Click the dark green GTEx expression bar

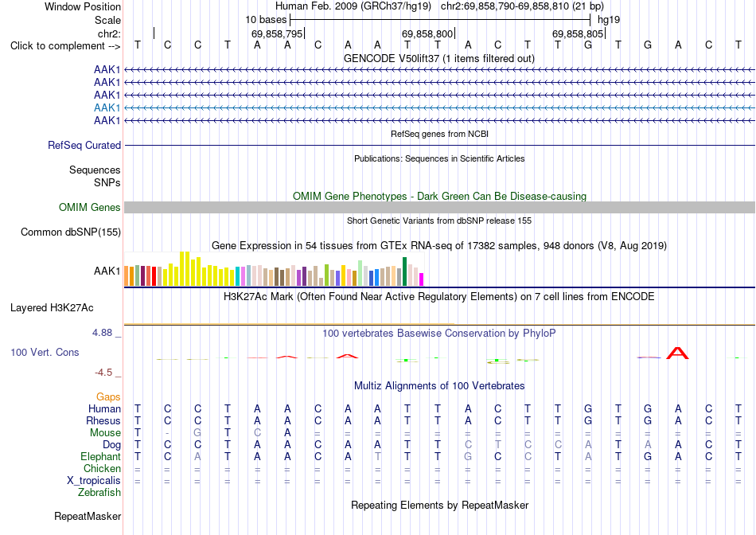405,271
